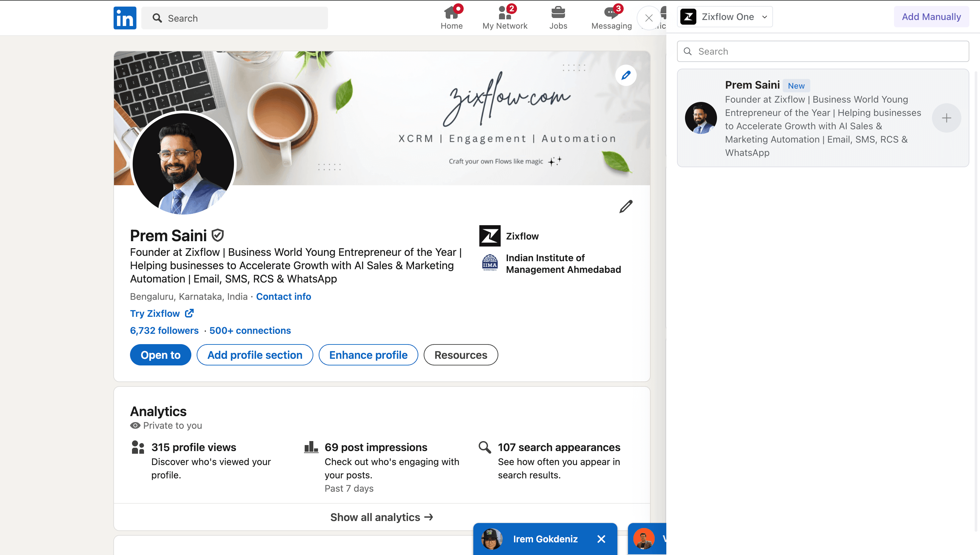The width and height of the screenshot is (980, 555).
Task: Open Prem Saini profile photo
Action: [183, 164]
